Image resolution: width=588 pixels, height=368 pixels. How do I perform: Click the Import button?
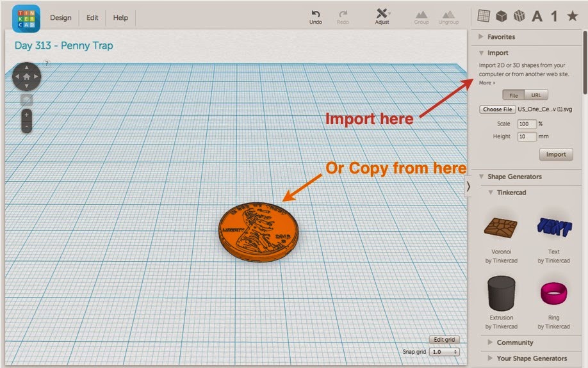(x=556, y=154)
